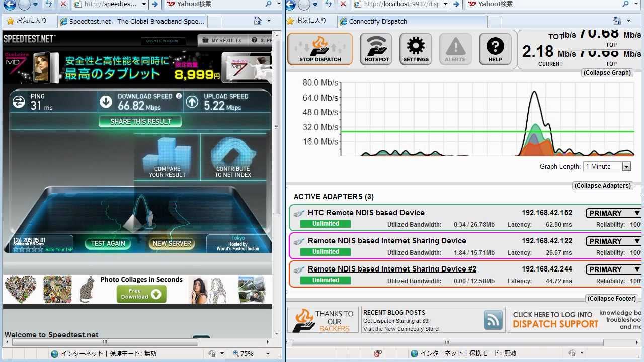The height and width of the screenshot is (362, 644).
Task: Open HTC Remote NDIS based Device link
Action: pyautogui.click(x=366, y=213)
